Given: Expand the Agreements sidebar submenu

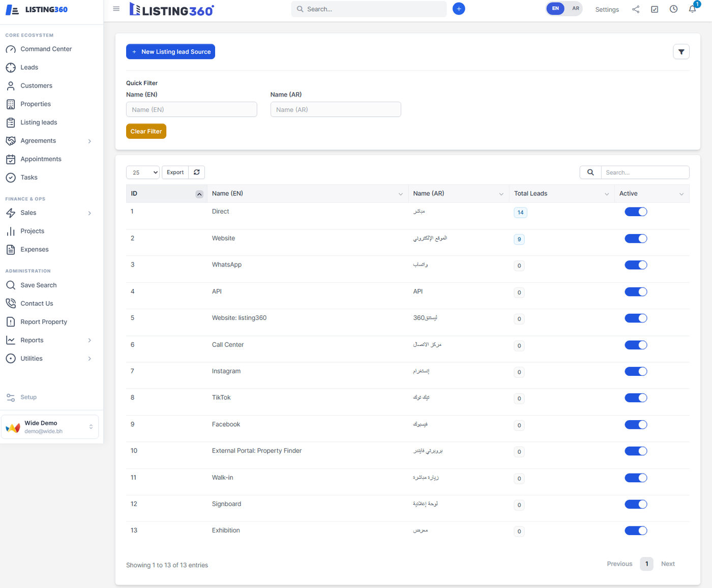Looking at the screenshot, I should [x=90, y=141].
